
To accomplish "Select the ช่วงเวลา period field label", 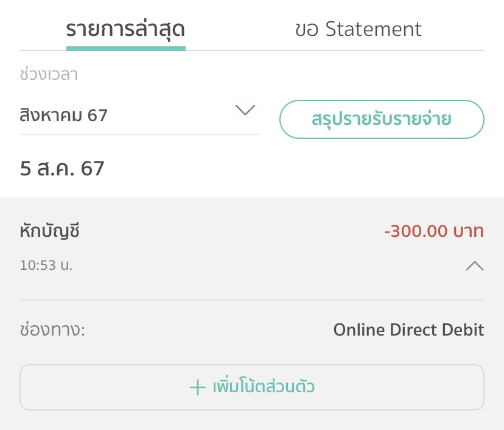I will tap(49, 74).
